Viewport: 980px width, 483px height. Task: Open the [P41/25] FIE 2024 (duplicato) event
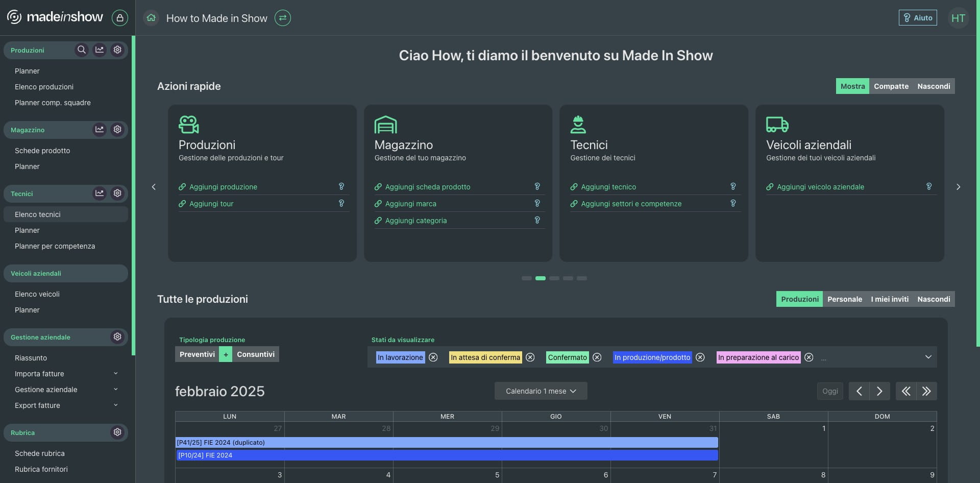click(x=447, y=443)
